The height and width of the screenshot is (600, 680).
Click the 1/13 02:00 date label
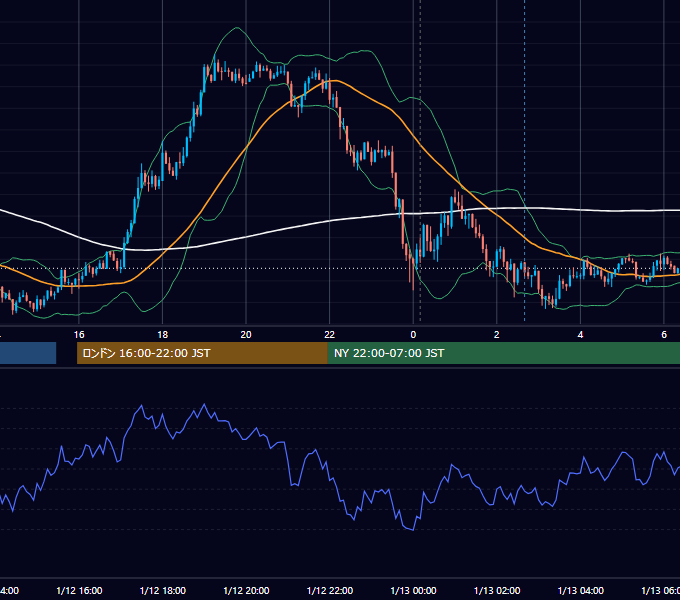(x=497, y=591)
